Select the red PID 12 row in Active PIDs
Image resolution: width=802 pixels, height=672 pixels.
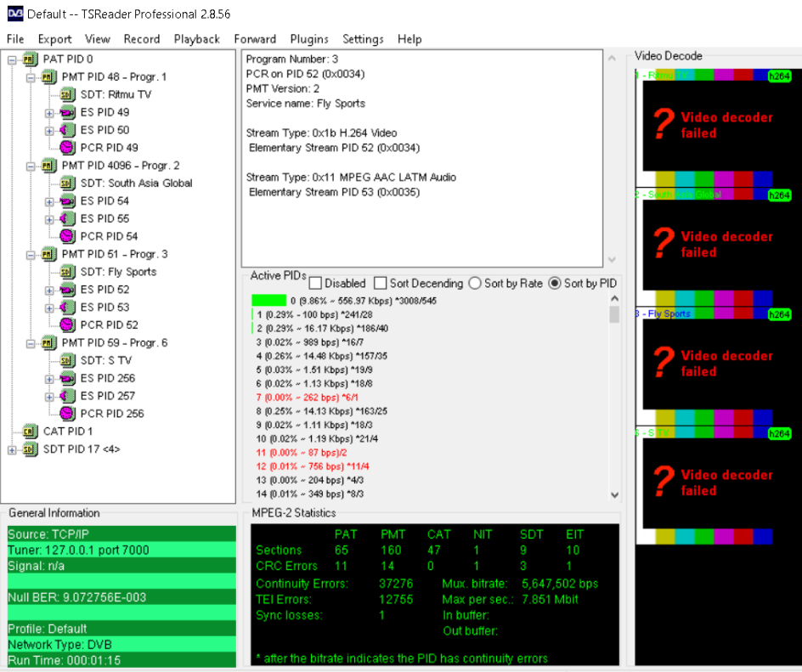(313, 466)
